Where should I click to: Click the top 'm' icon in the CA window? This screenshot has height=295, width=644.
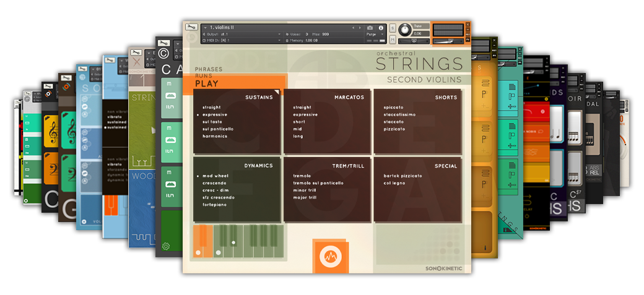click(x=169, y=84)
